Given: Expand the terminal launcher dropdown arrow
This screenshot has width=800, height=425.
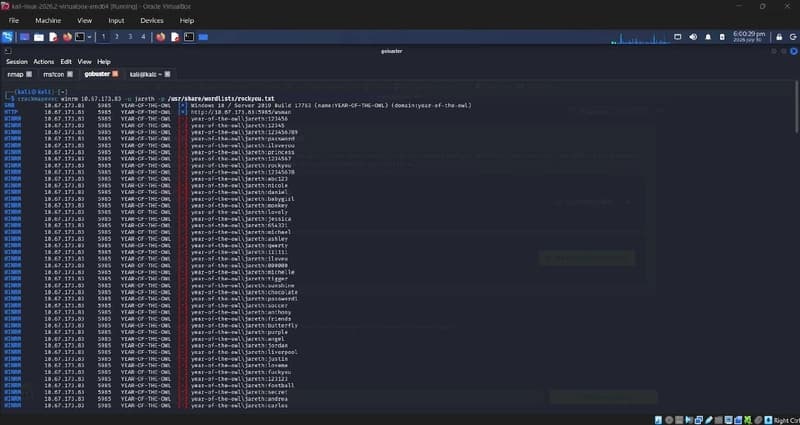Looking at the screenshot, I should [x=89, y=37].
